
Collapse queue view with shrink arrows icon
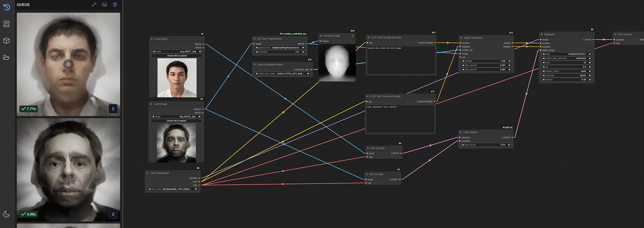point(94,5)
